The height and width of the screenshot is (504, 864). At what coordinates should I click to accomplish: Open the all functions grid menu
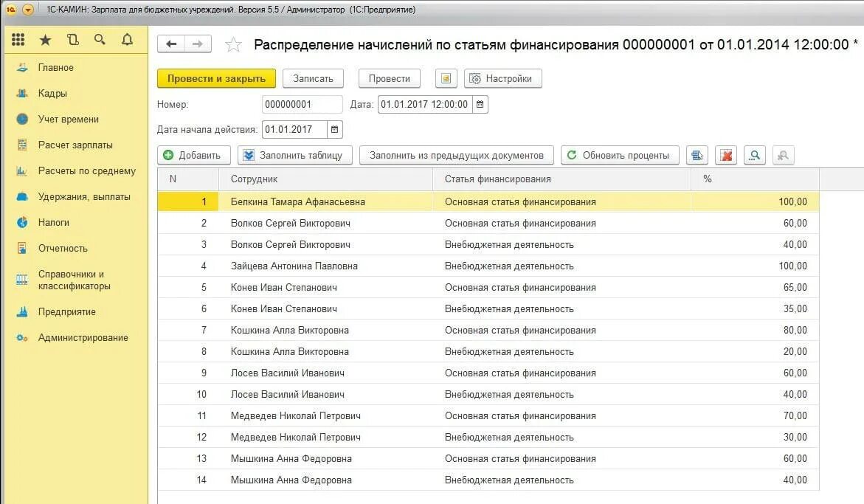tap(17, 39)
